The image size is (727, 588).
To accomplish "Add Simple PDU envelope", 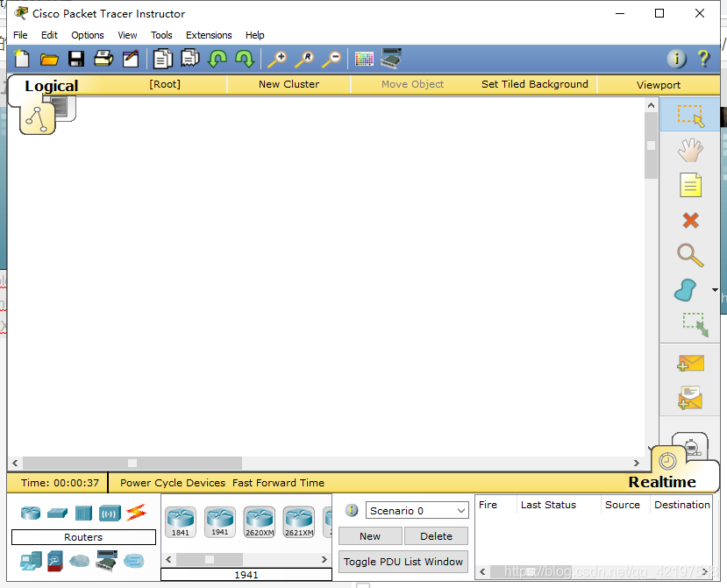I will pos(690,364).
